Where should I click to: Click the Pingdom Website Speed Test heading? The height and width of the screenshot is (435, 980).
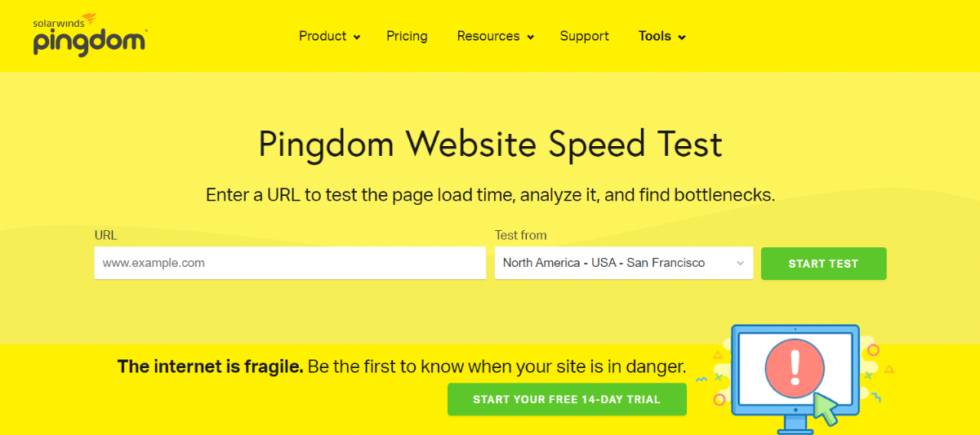(490, 144)
